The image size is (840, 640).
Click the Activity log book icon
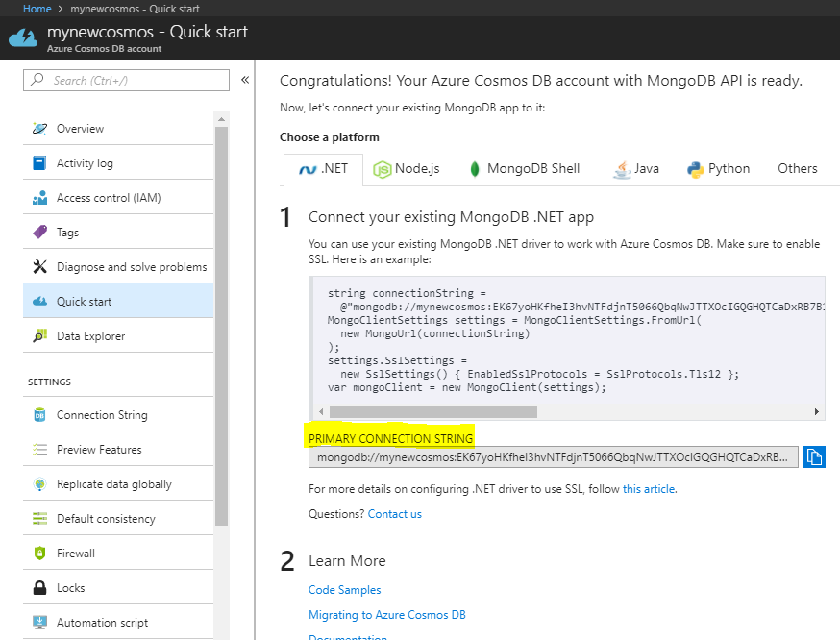(39, 162)
